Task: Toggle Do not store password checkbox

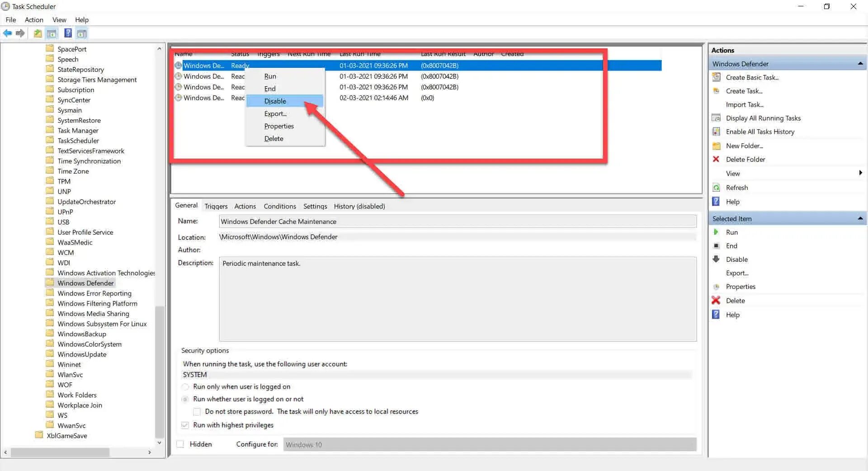Action: 197,411
